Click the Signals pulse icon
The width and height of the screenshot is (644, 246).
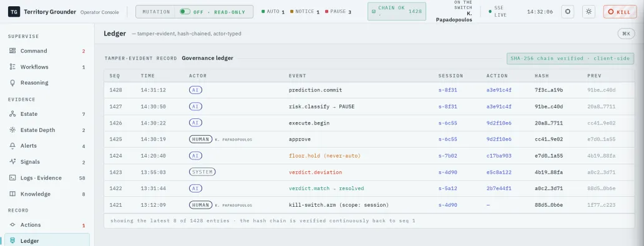pos(12,161)
